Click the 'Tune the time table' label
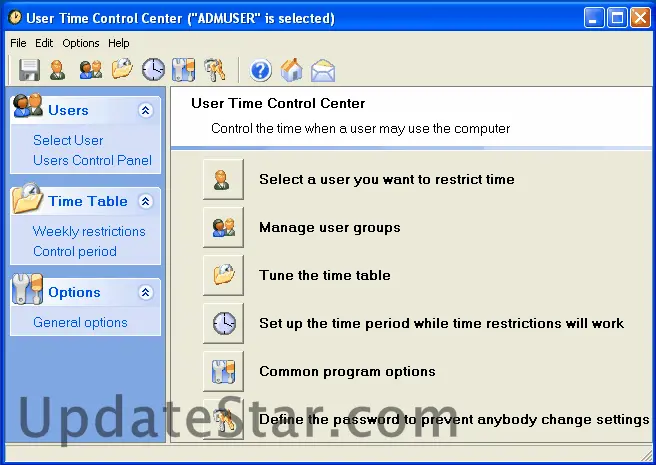This screenshot has width=656, height=465. click(325, 275)
